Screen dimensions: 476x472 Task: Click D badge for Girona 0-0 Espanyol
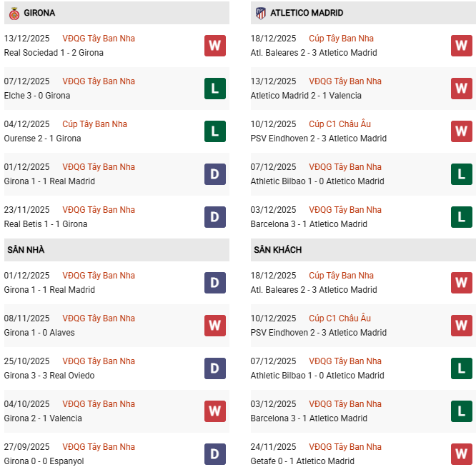point(215,454)
